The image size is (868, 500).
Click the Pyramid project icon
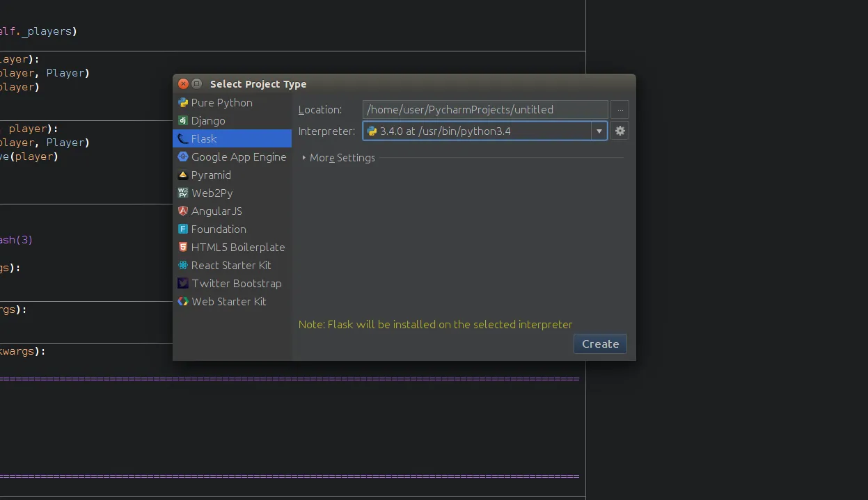pyautogui.click(x=183, y=175)
